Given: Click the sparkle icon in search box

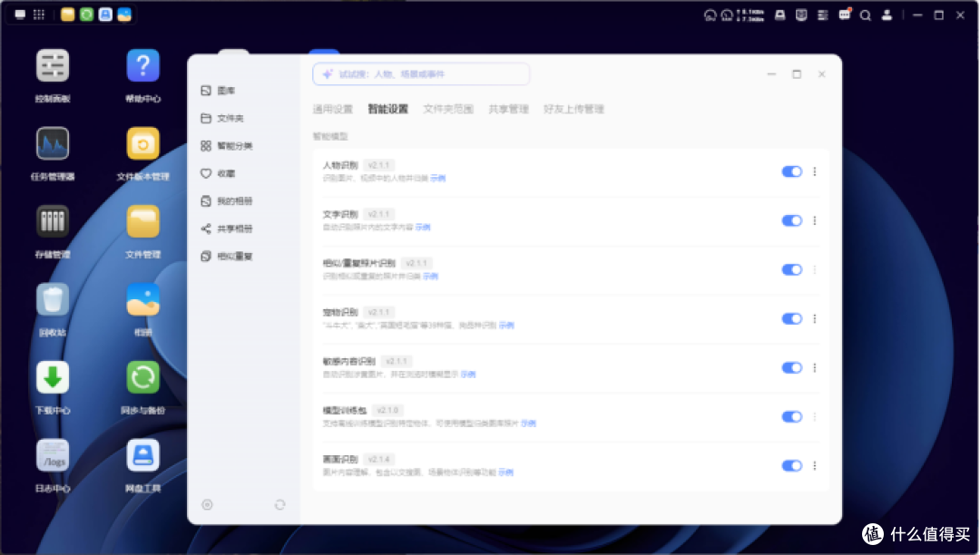Looking at the screenshot, I should point(328,74).
